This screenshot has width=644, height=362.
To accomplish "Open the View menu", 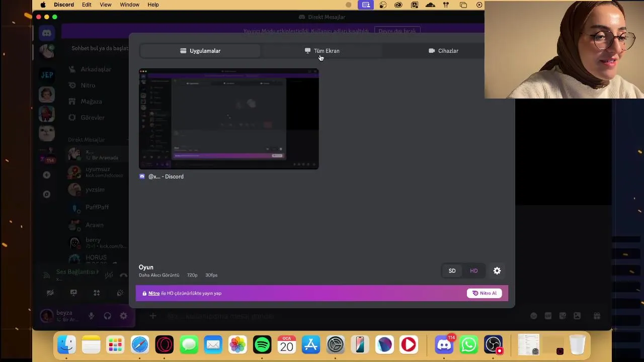I will (106, 5).
